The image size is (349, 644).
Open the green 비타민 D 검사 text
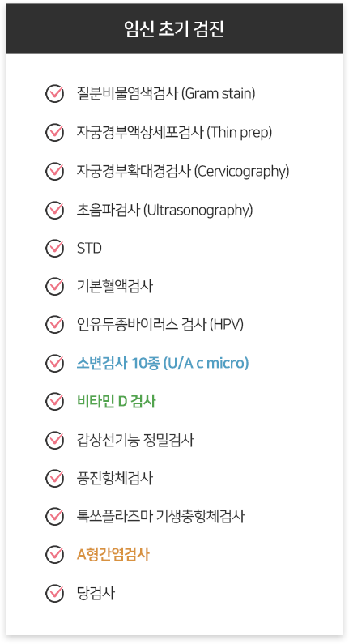click(x=116, y=402)
